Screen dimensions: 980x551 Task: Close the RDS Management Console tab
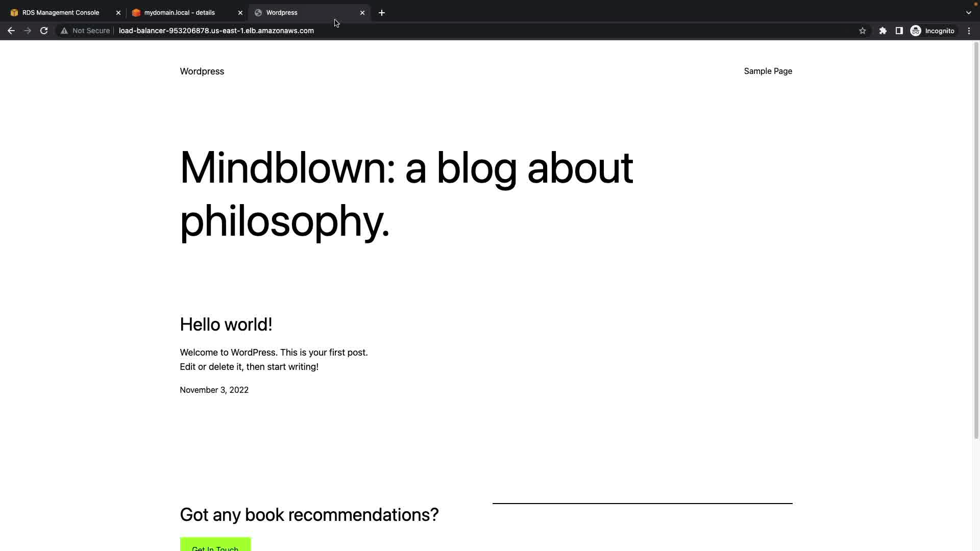point(118,13)
